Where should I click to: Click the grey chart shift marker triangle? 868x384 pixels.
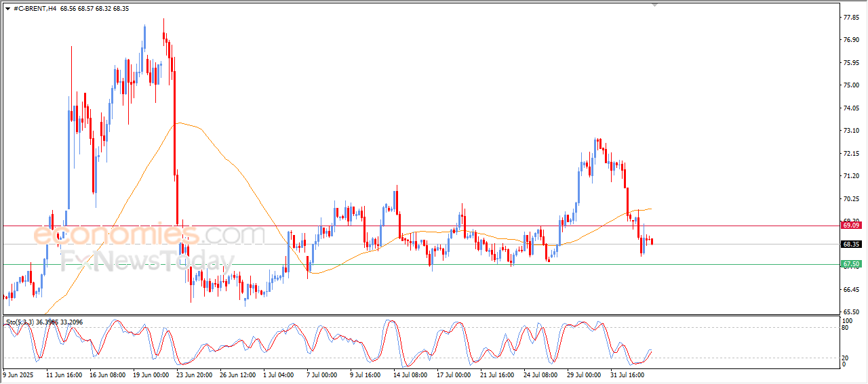[654, 5]
